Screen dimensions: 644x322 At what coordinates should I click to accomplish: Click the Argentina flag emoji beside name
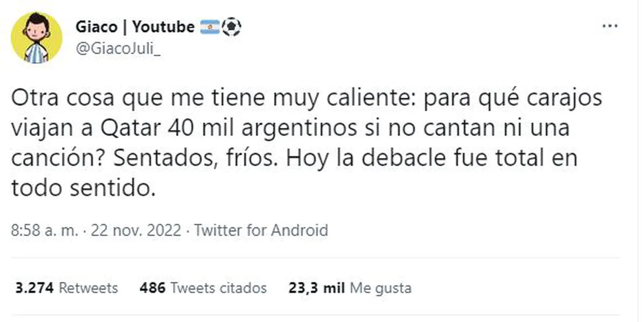coord(209,27)
